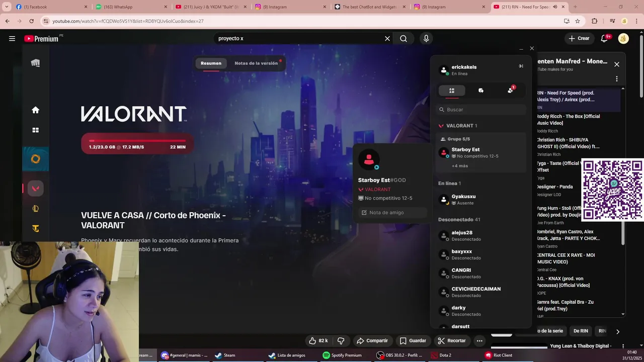This screenshot has width=644, height=362.
Task: Click the Guardar save button
Action: click(413, 340)
